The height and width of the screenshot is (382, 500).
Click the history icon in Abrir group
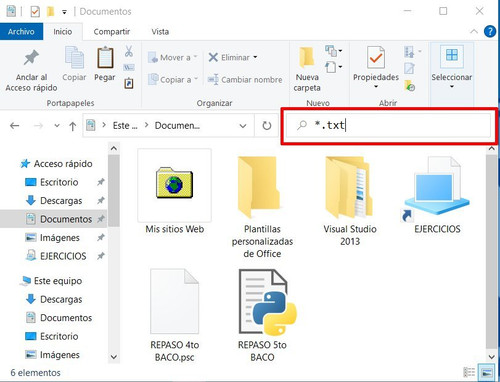pos(410,86)
